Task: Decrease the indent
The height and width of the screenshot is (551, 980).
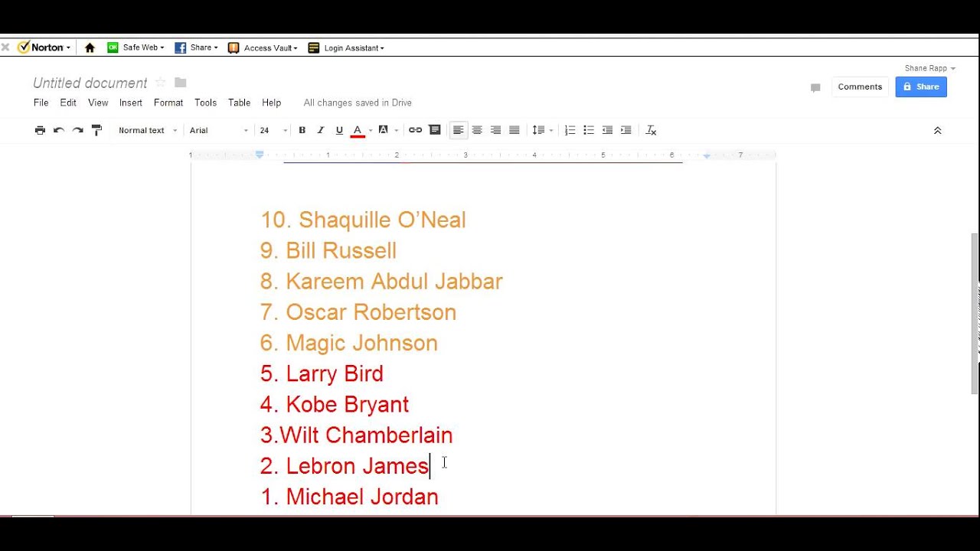Action: [x=607, y=130]
